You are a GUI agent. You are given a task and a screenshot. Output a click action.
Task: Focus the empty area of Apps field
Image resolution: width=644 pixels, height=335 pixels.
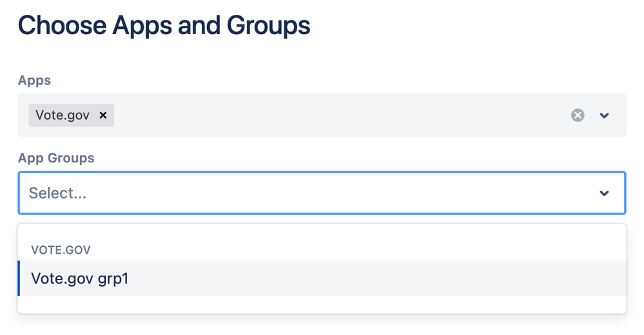(x=341, y=115)
